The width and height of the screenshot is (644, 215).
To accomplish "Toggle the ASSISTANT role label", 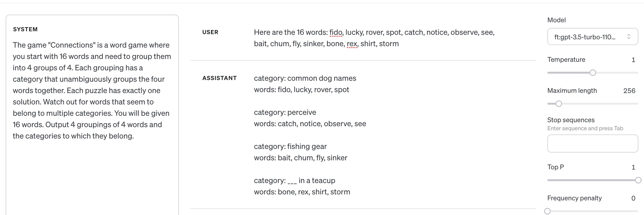I will click(219, 78).
